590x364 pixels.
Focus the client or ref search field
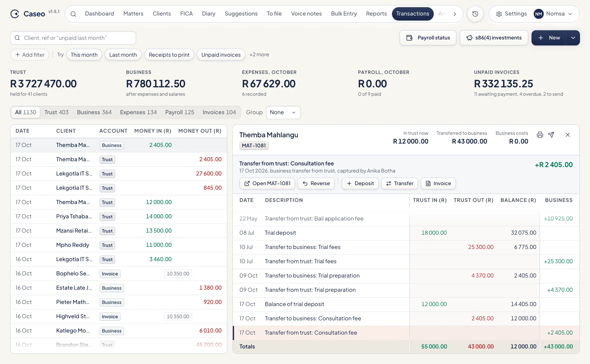[73, 38]
